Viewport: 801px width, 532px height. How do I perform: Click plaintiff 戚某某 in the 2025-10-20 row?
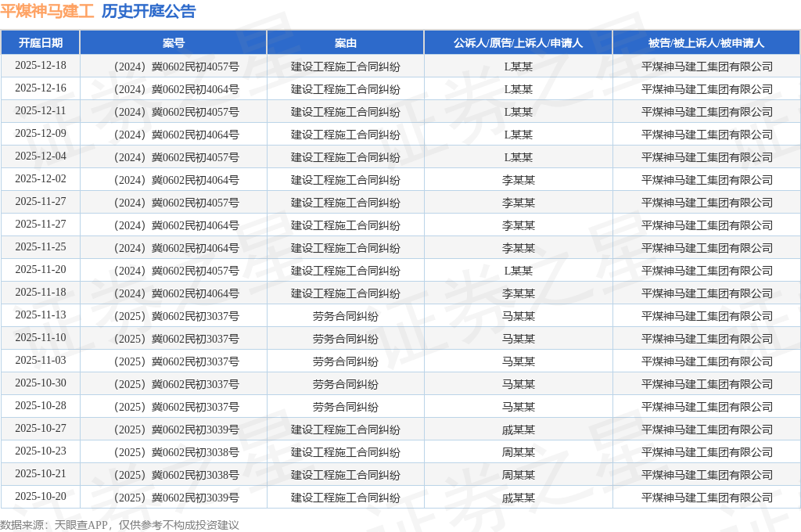518,498
